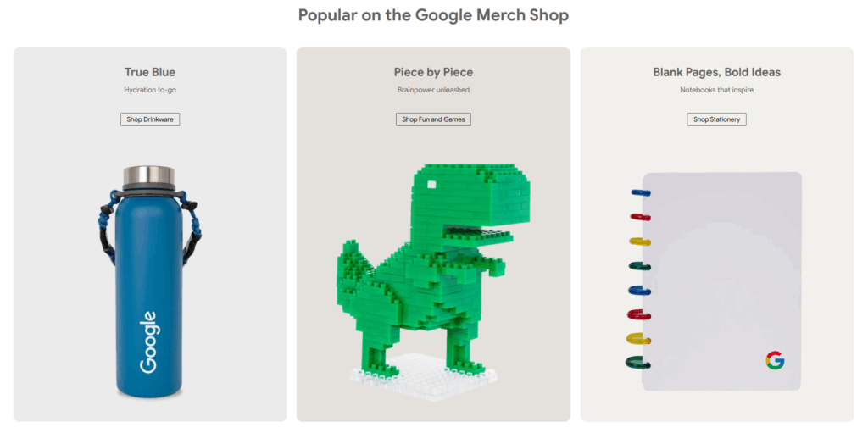Click the Piece by Piece heading
This screenshot has height=433, width=868.
tap(433, 72)
